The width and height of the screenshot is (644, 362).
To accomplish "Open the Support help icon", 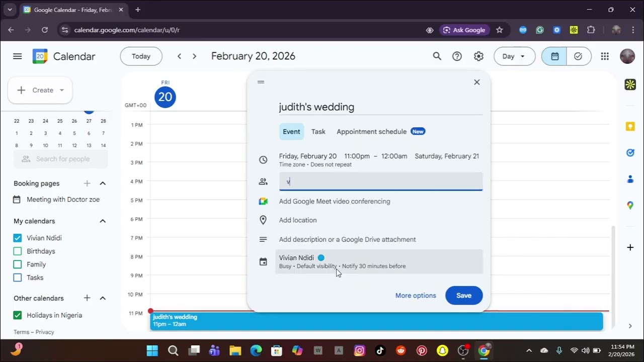I will pos(457,56).
